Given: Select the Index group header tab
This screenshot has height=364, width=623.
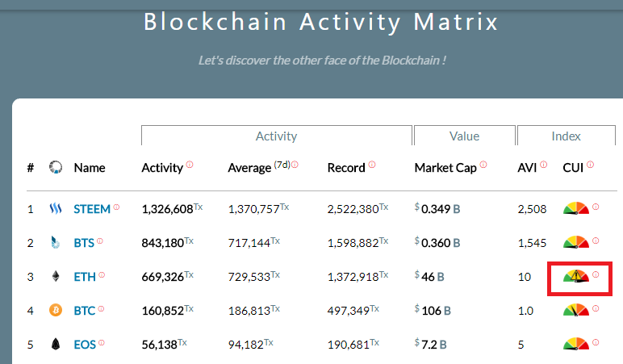Looking at the screenshot, I should tap(566, 136).
